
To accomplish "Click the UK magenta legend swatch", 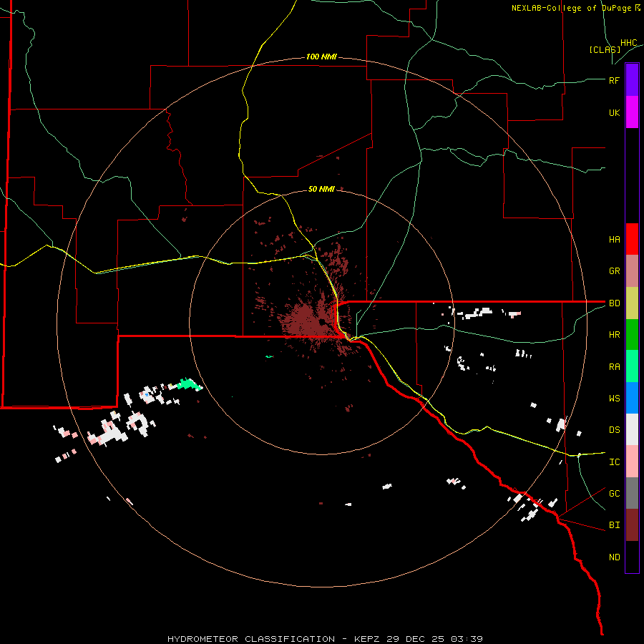I will pyautogui.click(x=632, y=112).
